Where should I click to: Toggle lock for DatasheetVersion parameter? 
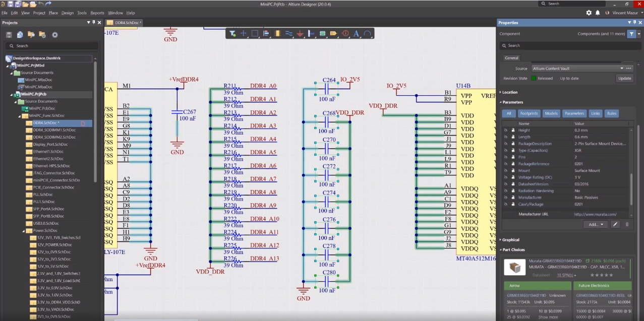click(x=513, y=184)
